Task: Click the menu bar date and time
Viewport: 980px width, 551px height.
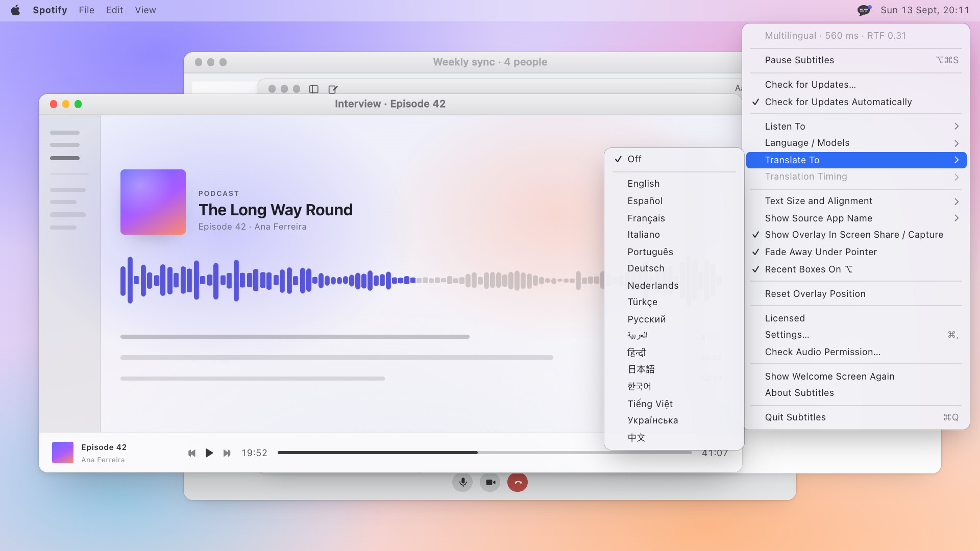Action: pos(925,10)
